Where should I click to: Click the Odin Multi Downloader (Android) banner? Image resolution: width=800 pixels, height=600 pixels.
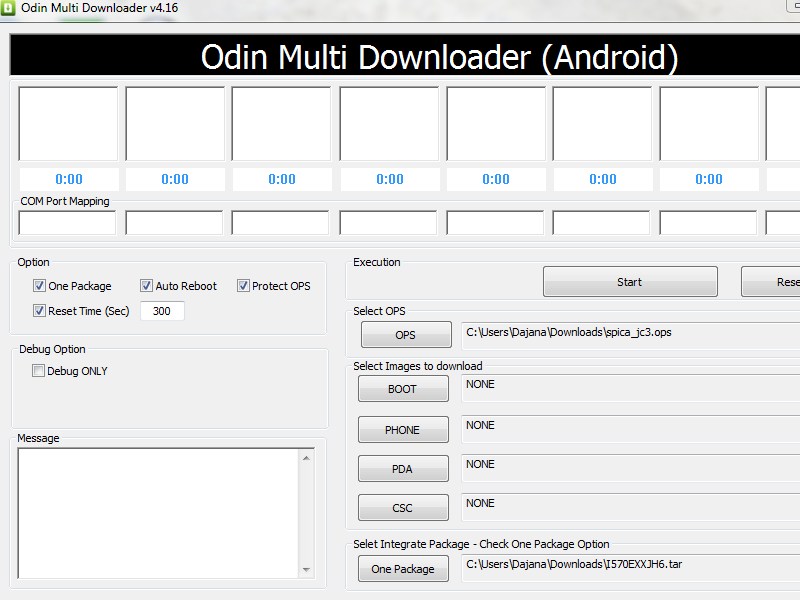click(405, 56)
